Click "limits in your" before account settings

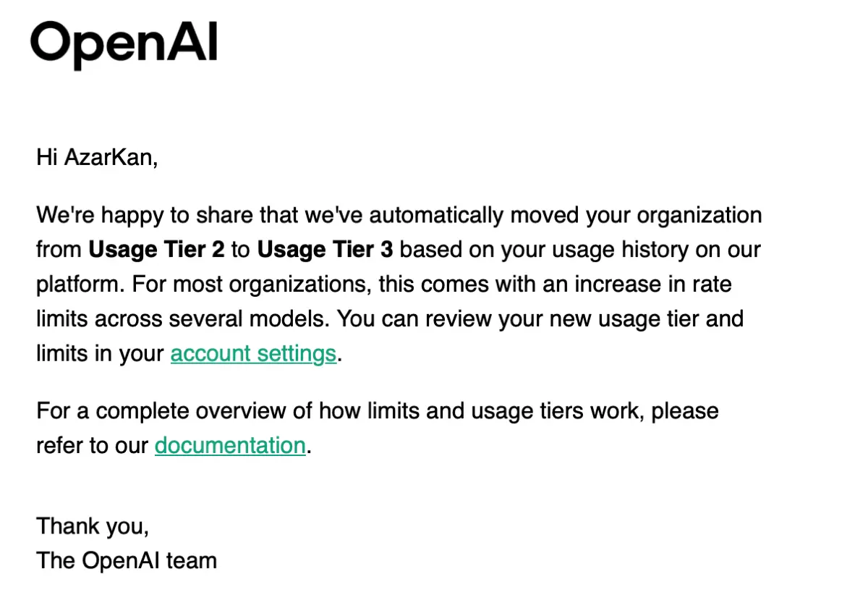tap(101, 353)
